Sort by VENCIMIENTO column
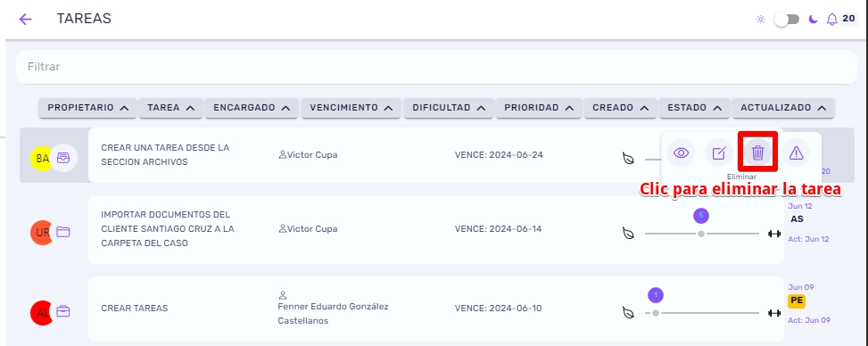 coord(351,108)
